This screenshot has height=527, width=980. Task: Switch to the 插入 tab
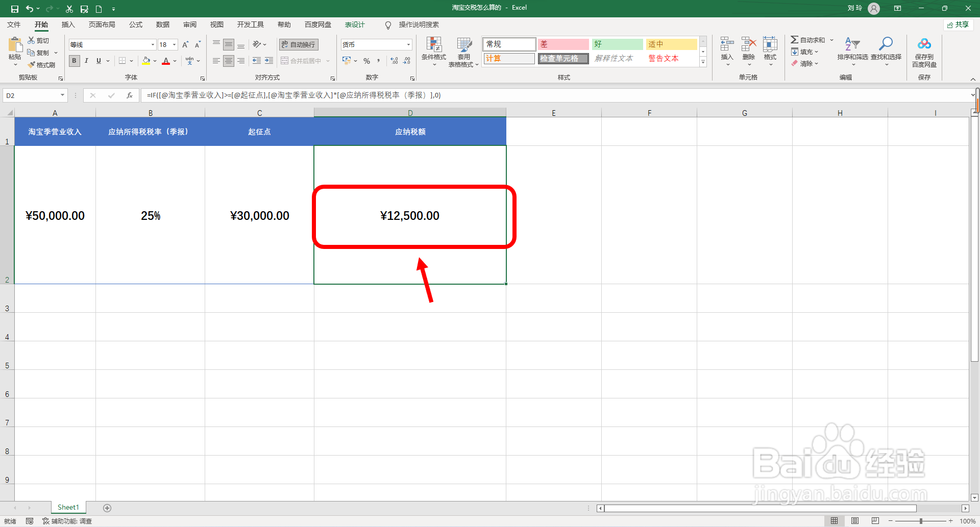point(68,24)
